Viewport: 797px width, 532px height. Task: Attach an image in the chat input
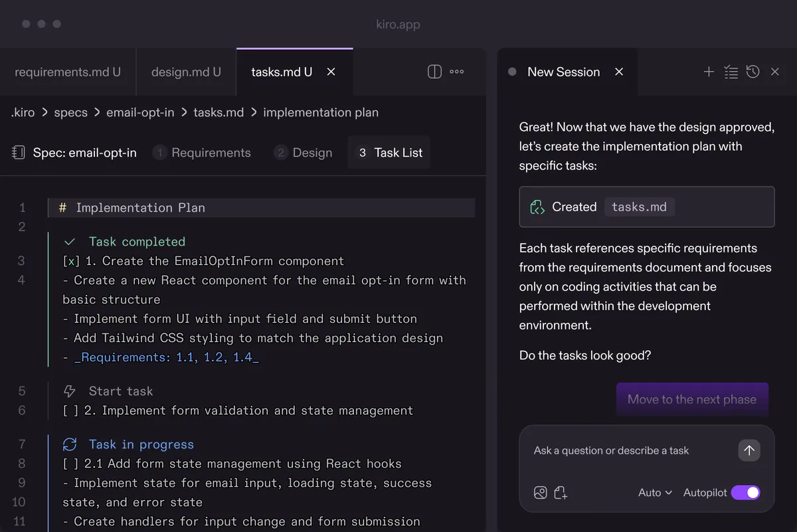coord(541,492)
